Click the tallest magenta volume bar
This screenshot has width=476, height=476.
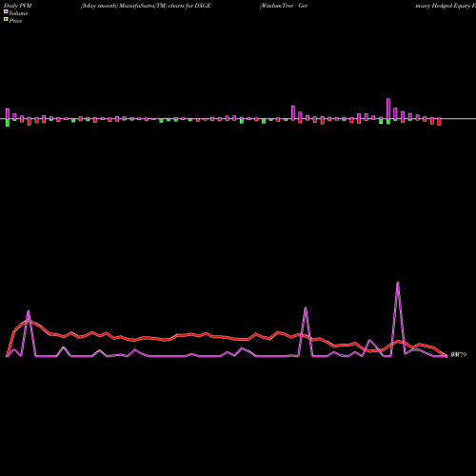point(388,109)
